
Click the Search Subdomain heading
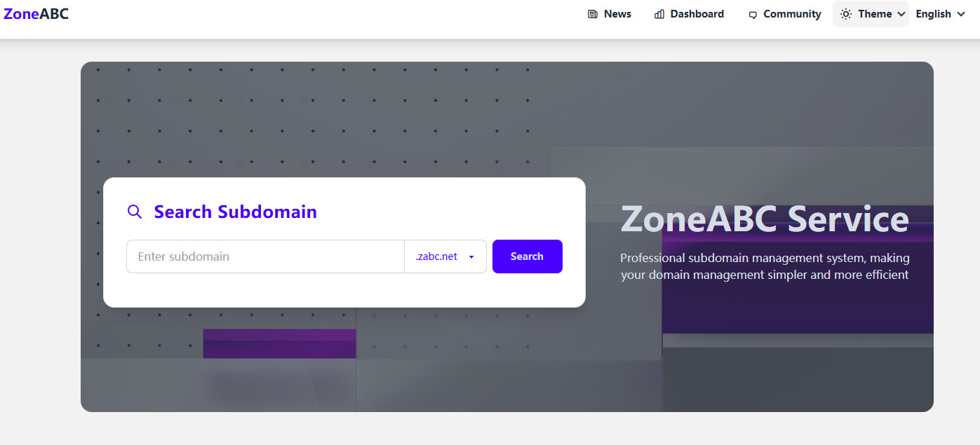pos(235,212)
